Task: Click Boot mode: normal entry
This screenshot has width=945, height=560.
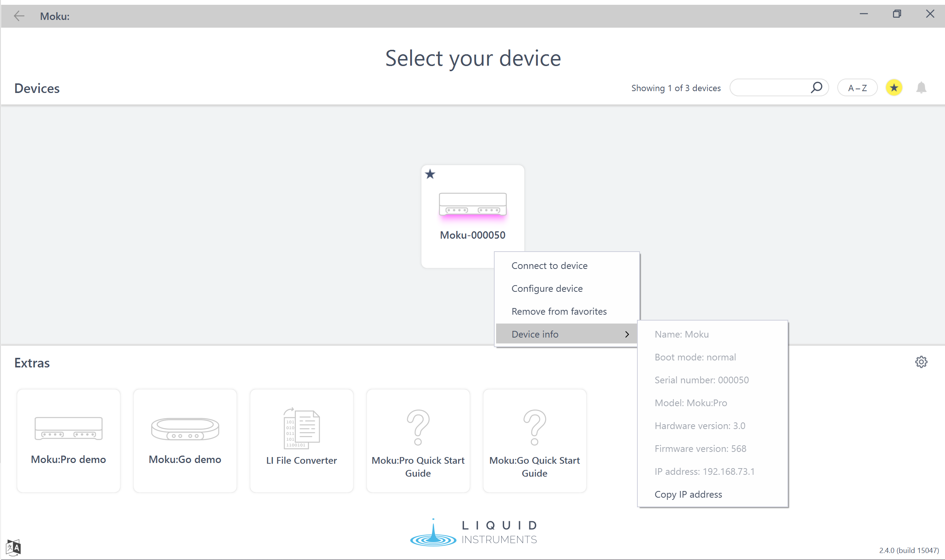Action: [x=713, y=357]
